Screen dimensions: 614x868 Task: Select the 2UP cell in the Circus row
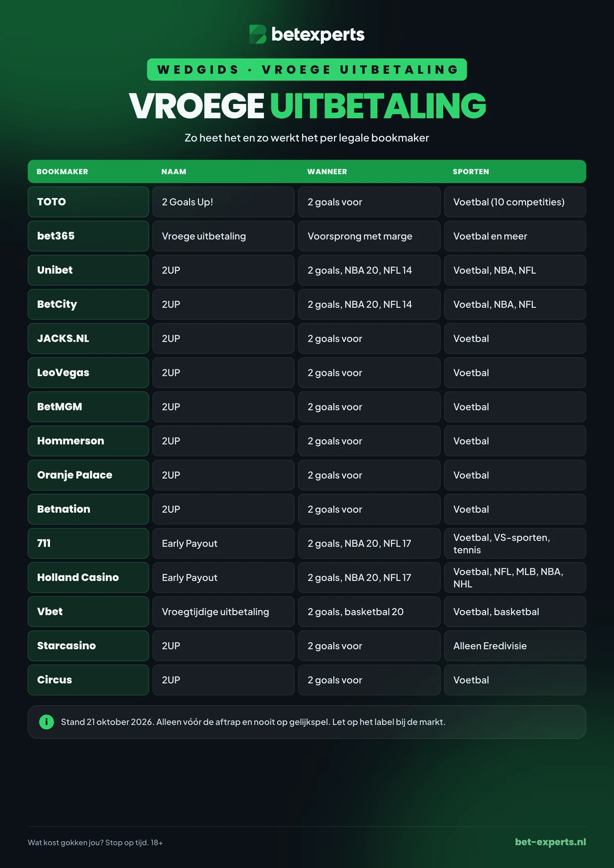[223, 680]
